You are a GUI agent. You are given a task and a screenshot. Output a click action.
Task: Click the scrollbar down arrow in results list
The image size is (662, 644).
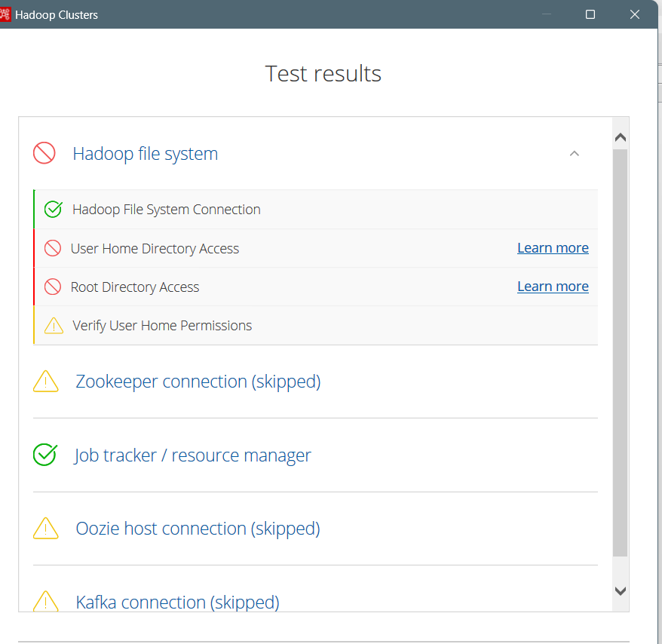click(621, 590)
